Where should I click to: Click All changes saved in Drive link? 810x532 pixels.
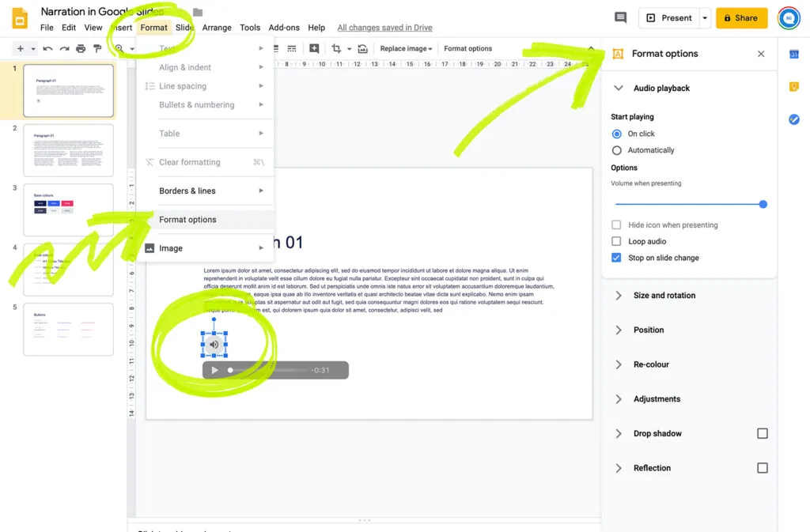click(385, 28)
